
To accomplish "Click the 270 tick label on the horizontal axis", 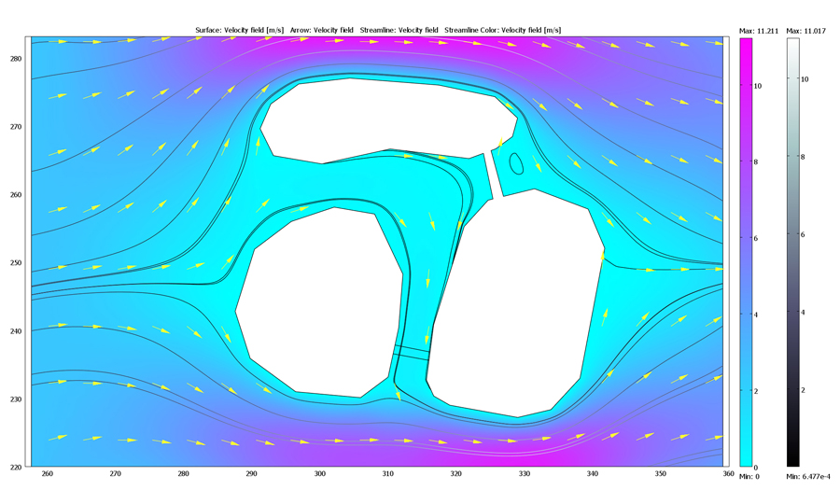I will pos(115,473).
